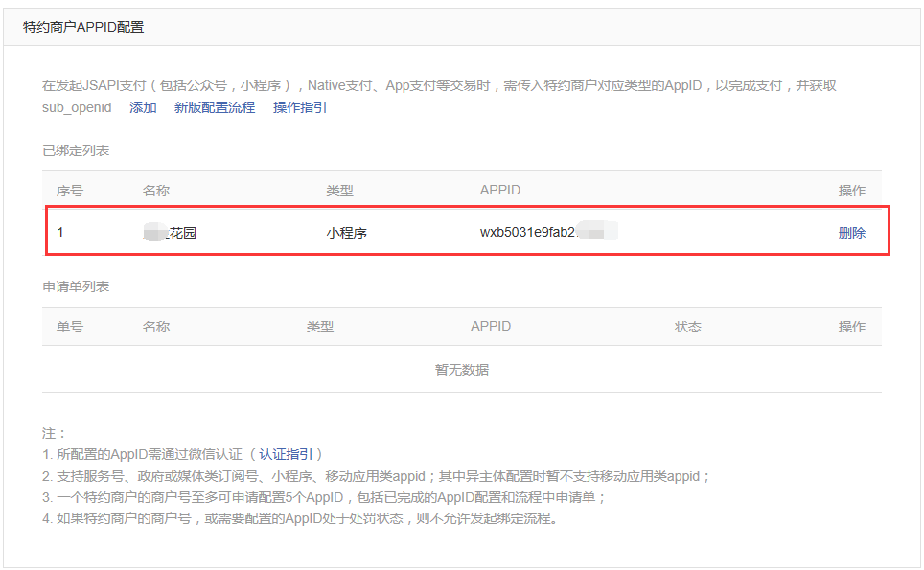This screenshot has height=570, width=924.
Task: Click the "单号" column header
Action: 70,327
